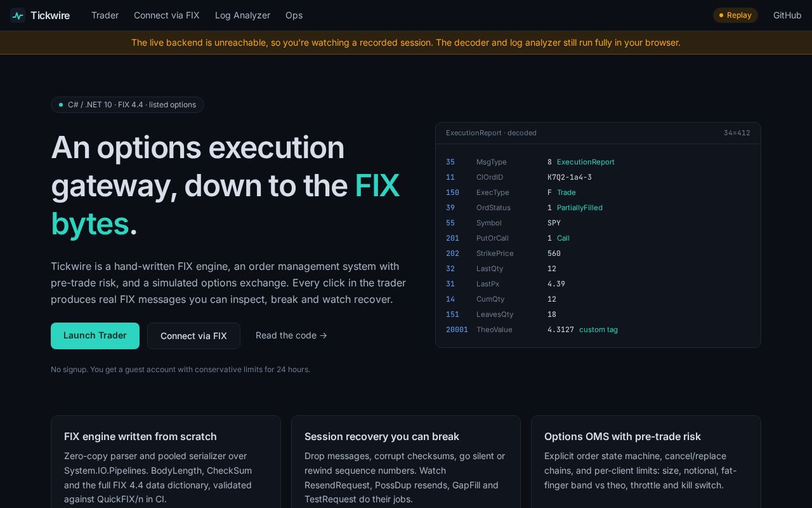Click the TheoValue 4.3127 value
The height and width of the screenshot is (508, 812).
pyautogui.click(x=561, y=330)
